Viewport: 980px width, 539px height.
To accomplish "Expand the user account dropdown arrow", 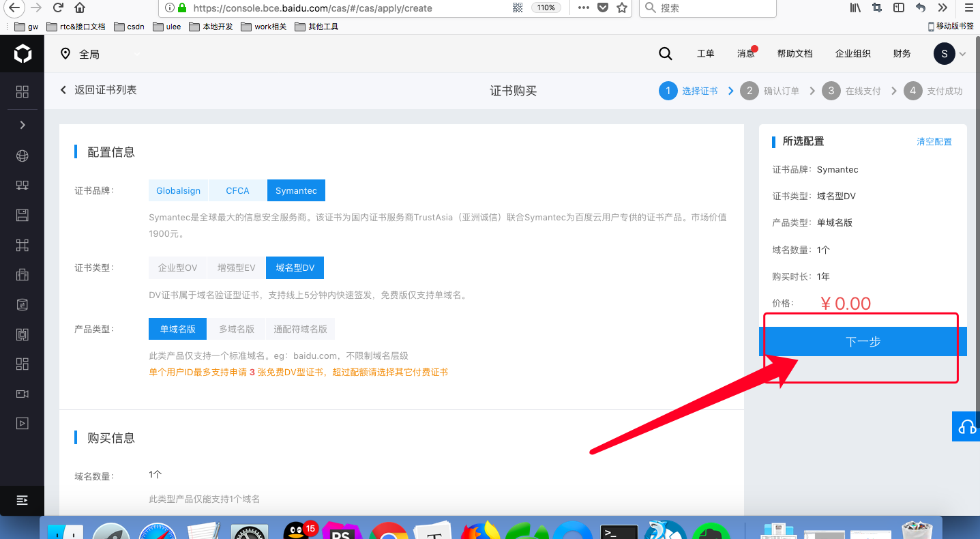I will (962, 54).
